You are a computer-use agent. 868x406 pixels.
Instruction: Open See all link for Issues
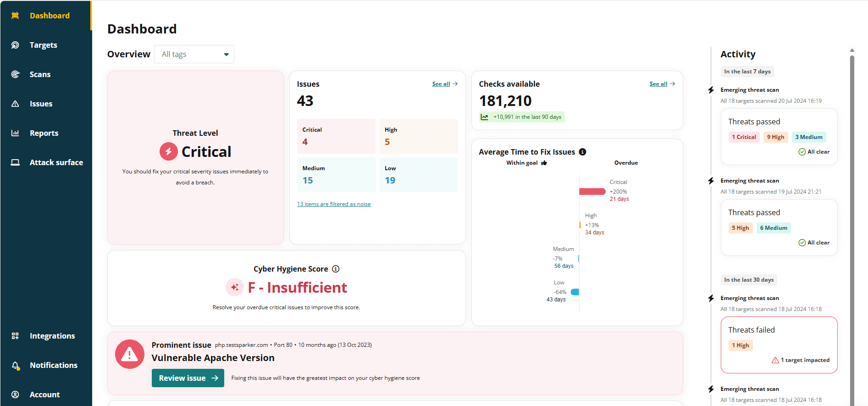click(x=444, y=84)
